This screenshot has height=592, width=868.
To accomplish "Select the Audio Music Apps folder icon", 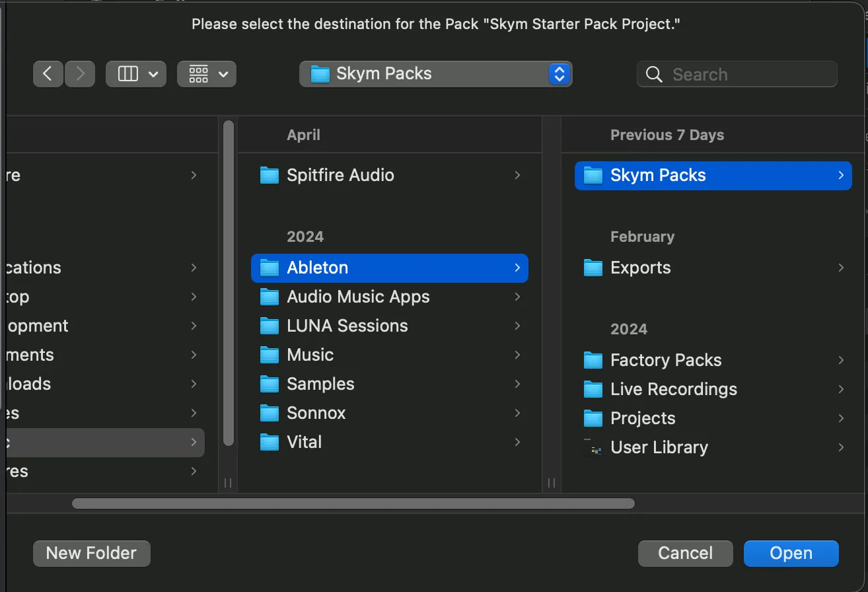I will pyautogui.click(x=270, y=297).
